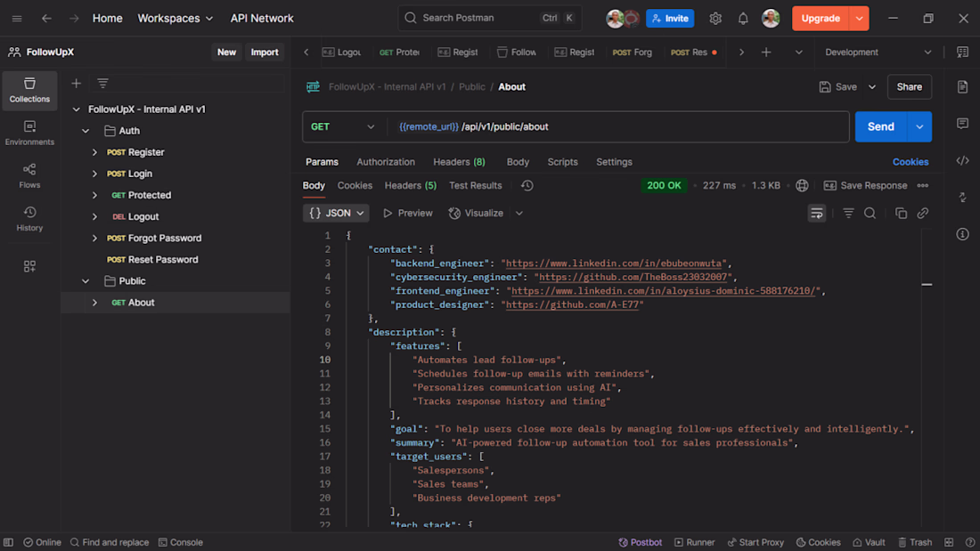Screen dimensions: 980x551
Task: Open the JSON format dropdown
Action: pos(336,213)
